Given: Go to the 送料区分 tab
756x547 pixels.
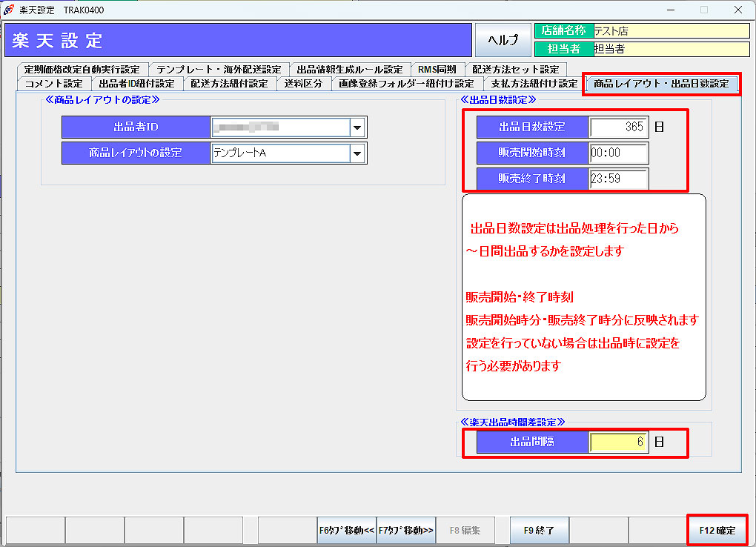Looking at the screenshot, I should 303,84.
